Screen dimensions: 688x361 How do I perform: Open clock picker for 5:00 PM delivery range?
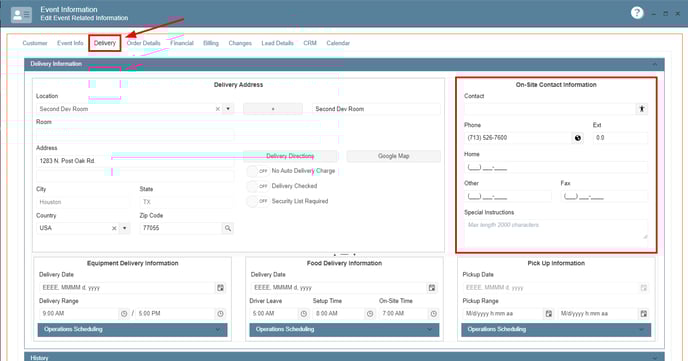(220, 314)
